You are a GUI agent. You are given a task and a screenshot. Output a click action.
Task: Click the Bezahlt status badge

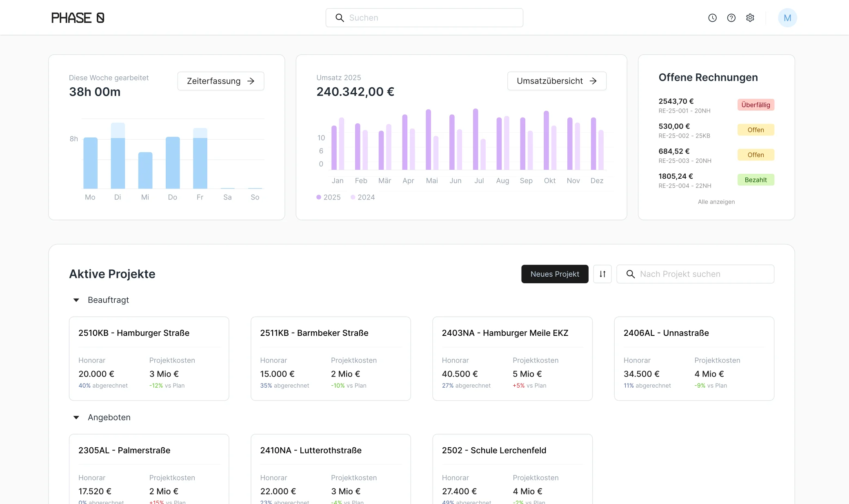(756, 180)
